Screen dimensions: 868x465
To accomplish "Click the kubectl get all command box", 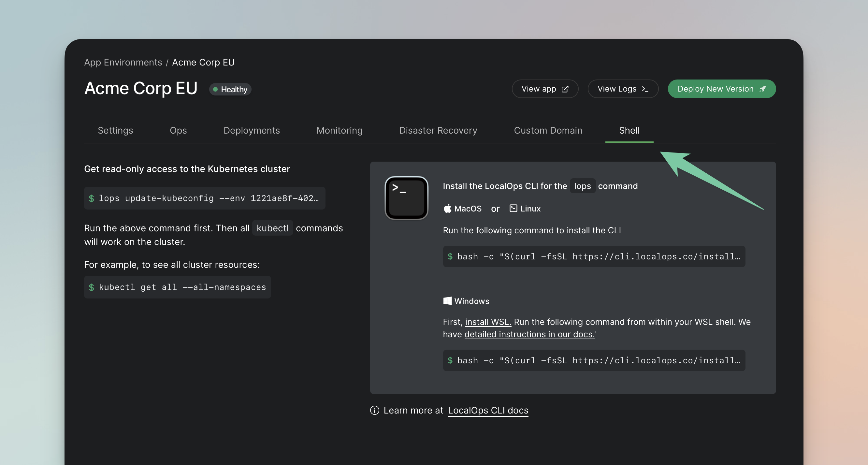I will (177, 287).
